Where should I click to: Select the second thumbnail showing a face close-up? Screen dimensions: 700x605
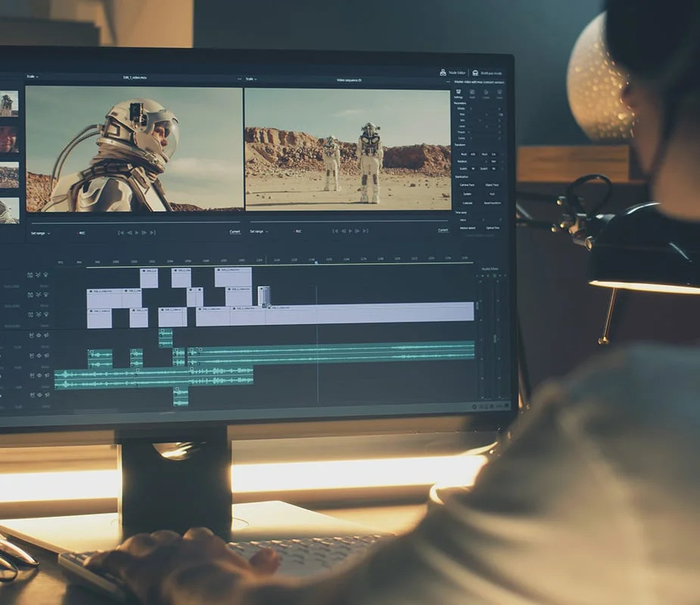point(8,138)
